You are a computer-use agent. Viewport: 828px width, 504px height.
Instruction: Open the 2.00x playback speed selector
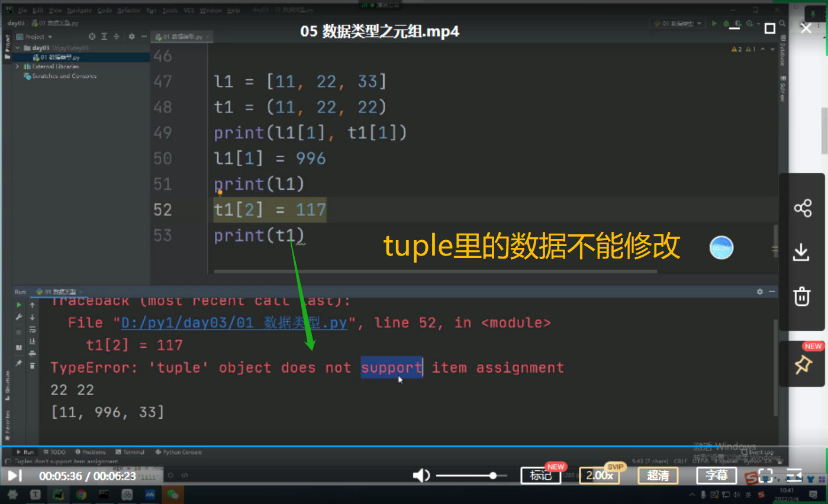tap(599, 476)
